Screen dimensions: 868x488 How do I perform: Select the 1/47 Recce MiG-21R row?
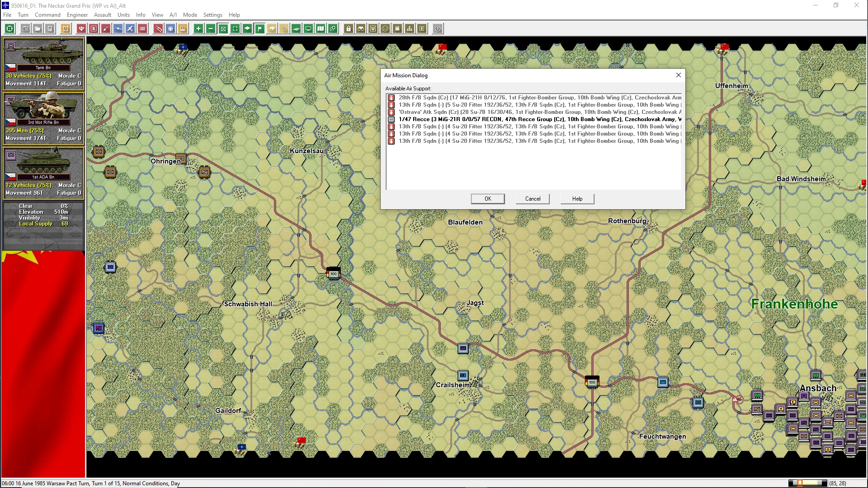(x=534, y=119)
